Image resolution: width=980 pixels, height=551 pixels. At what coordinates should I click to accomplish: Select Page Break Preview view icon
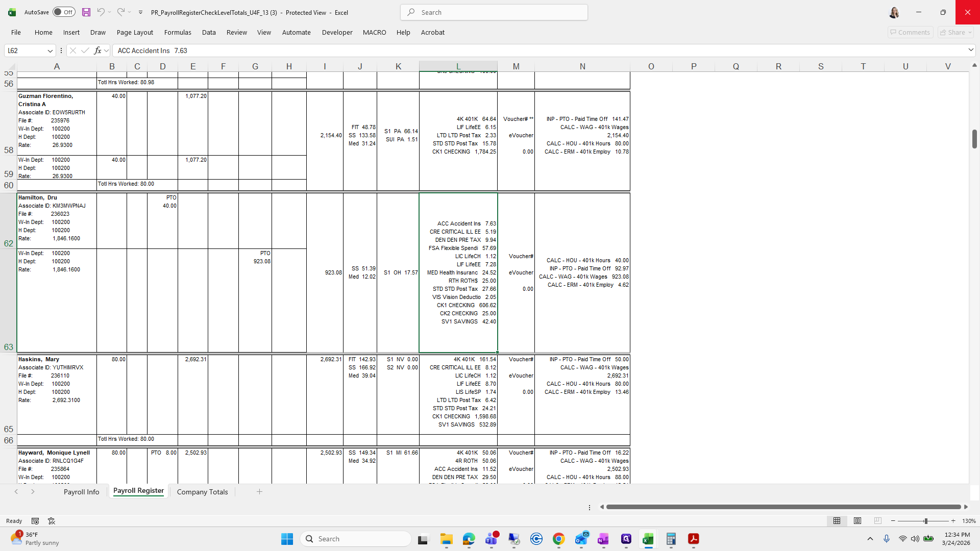coord(878,521)
